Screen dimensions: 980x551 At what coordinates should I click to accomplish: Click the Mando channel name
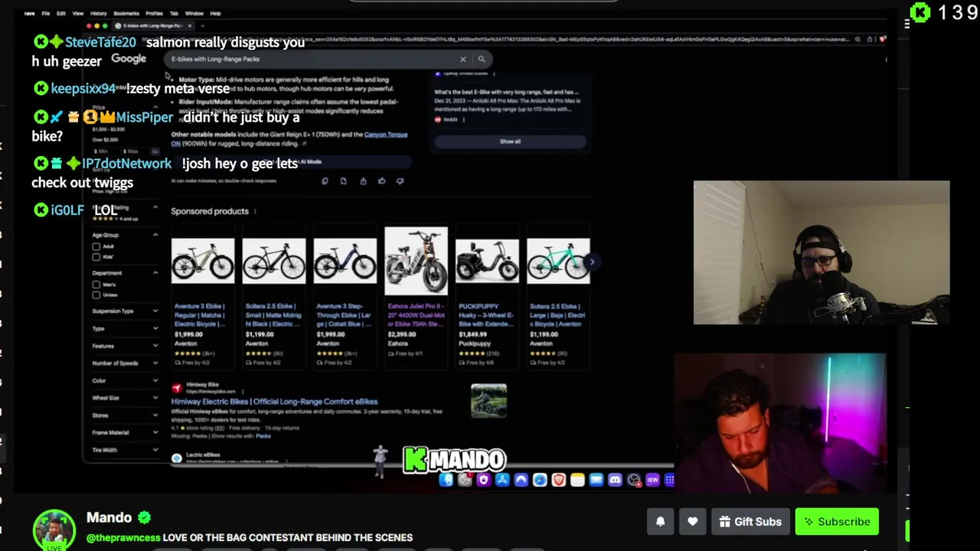tap(109, 518)
